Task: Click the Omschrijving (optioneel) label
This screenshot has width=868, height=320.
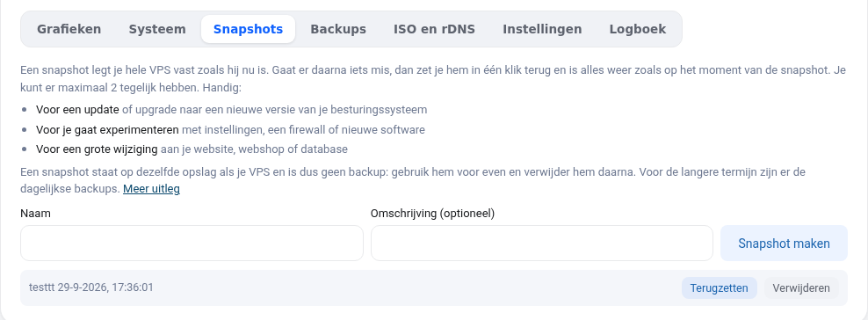Action: tap(432, 213)
